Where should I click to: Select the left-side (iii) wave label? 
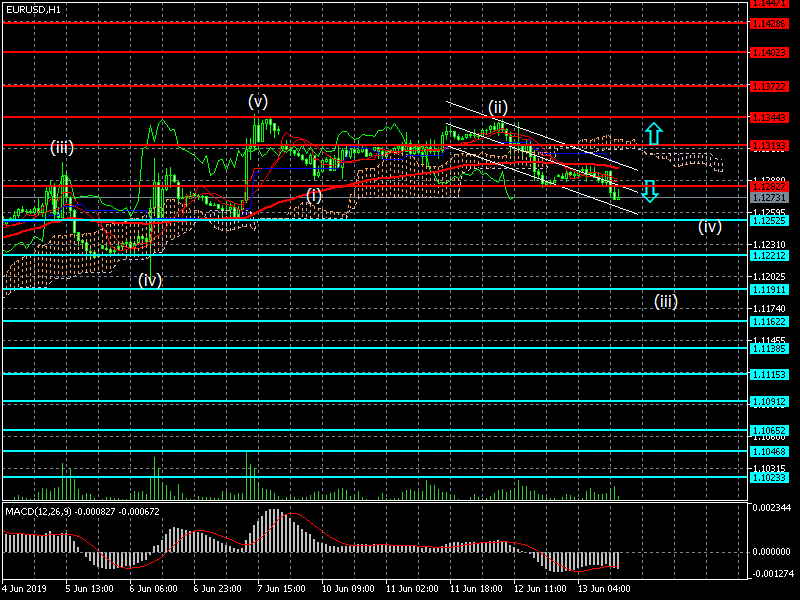(x=62, y=148)
